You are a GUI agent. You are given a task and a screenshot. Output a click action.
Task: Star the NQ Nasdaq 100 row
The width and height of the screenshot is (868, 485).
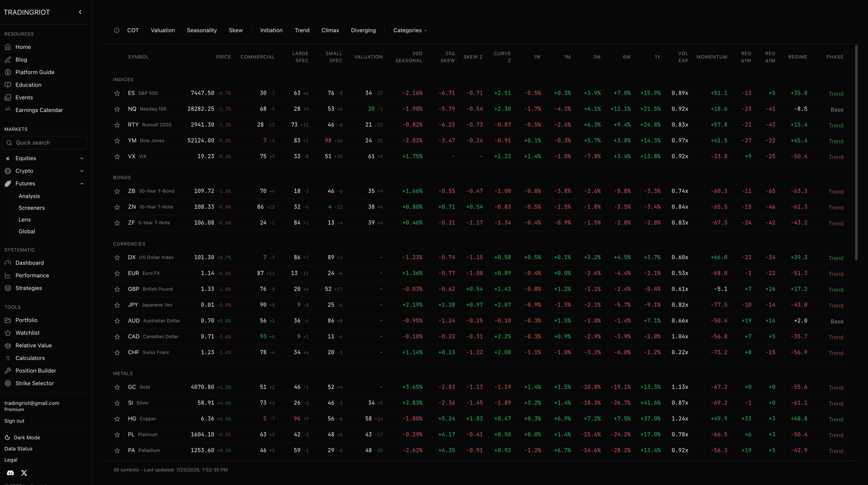coord(117,109)
